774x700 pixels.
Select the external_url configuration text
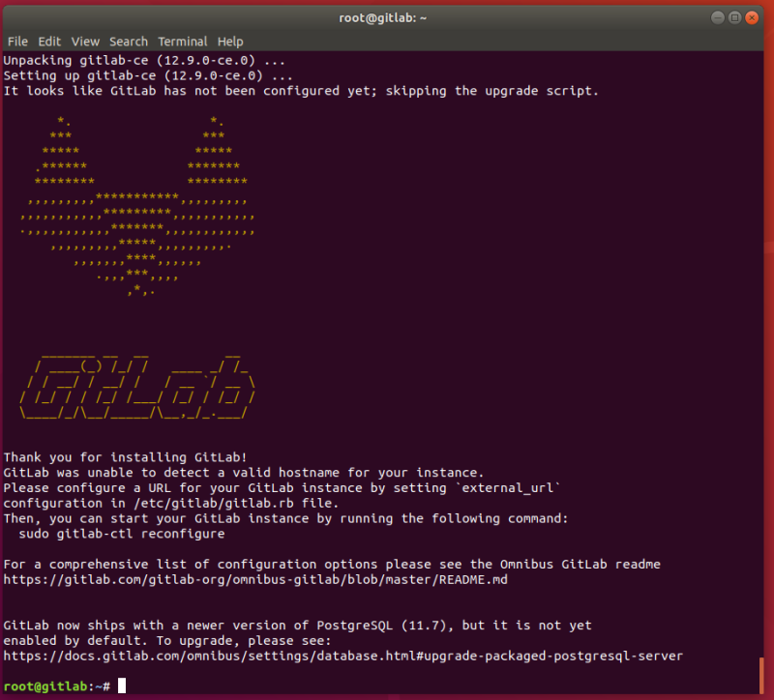[x=508, y=487]
